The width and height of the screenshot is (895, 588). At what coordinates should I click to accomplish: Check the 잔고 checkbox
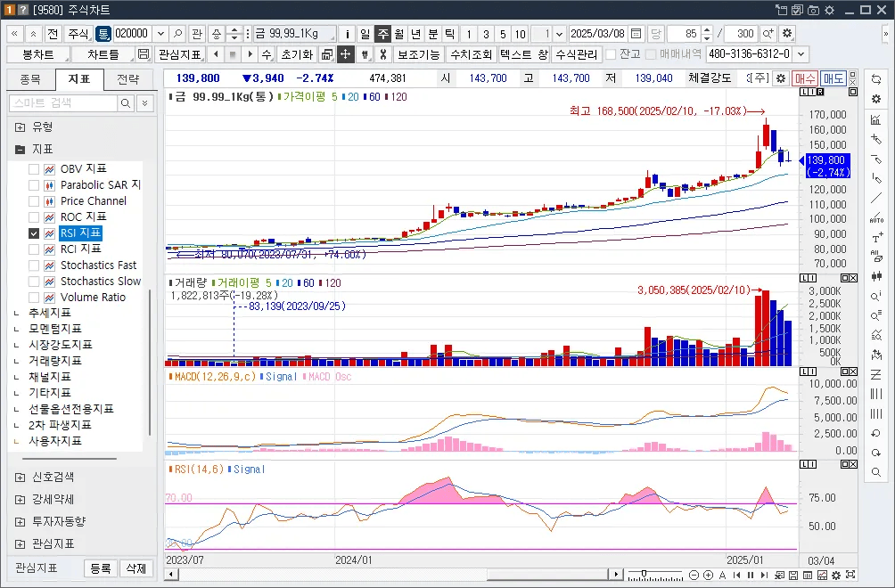point(611,54)
